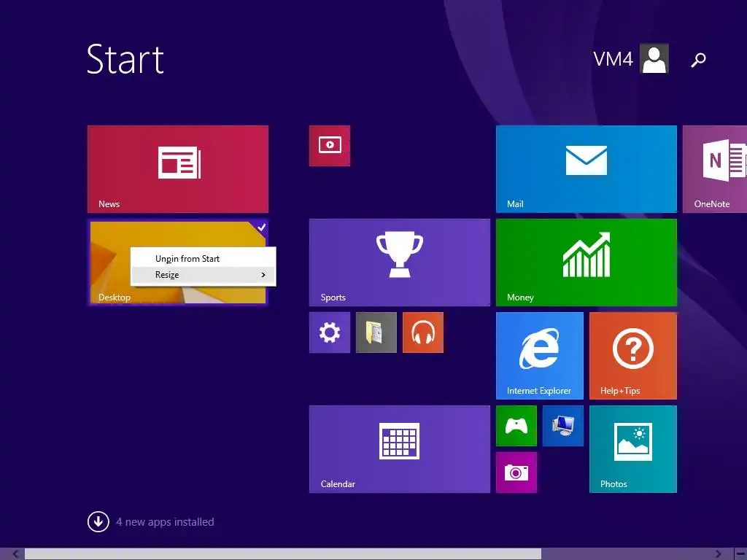Show all apps with down arrow
The width and height of the screenshot is (747, 560).
tap(98, 521)
